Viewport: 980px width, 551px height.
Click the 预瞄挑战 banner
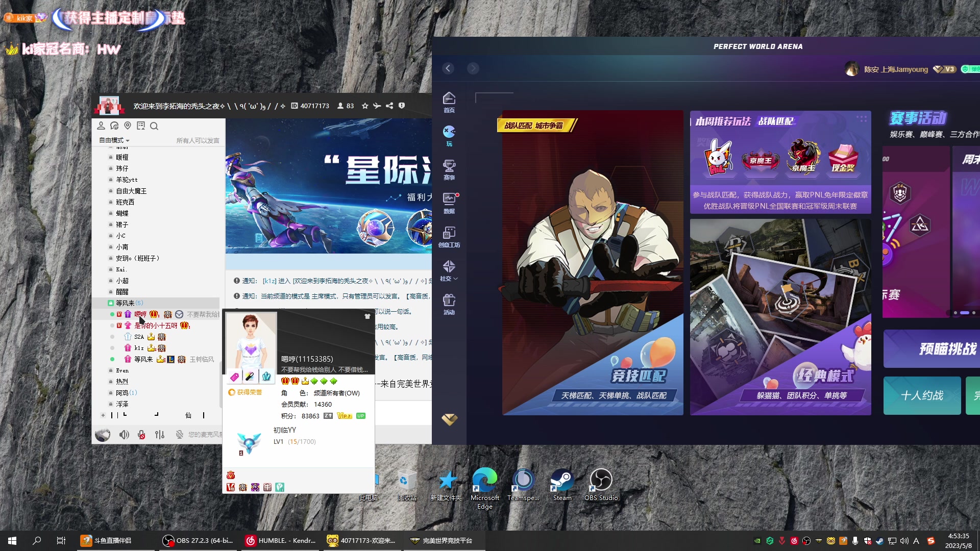click(x=932, y=349)
